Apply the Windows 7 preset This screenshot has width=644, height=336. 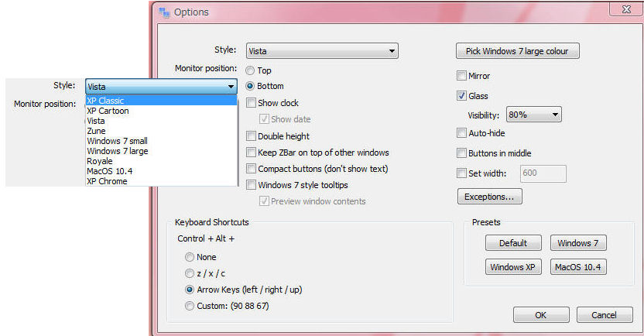coord(578,243)
